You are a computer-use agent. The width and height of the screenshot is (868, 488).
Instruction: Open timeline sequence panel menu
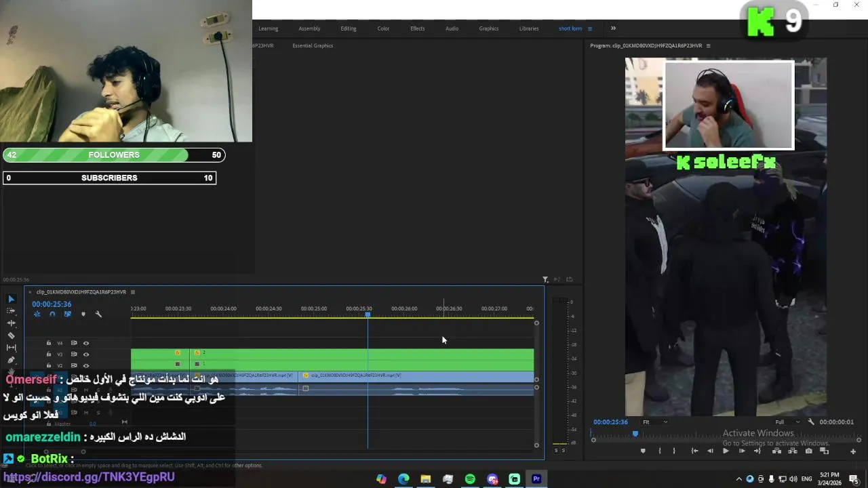133,292
